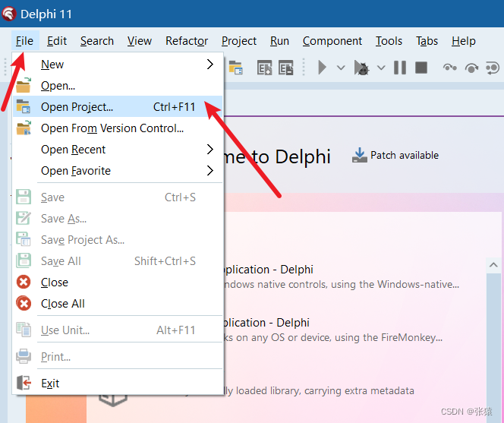Choose Open... from the File menu
This screenshot has height=423, width=504.
pos(118,86)
